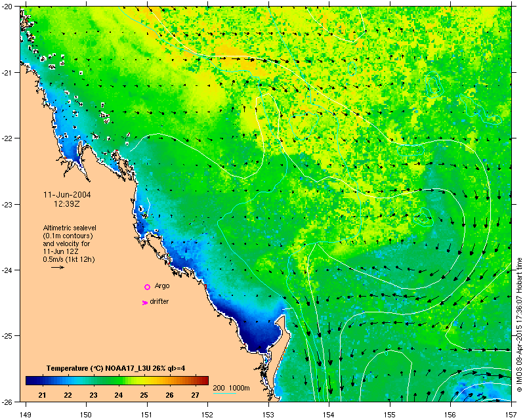
Task: Click colorbar tick label 27
Action: tap(195, 395)
